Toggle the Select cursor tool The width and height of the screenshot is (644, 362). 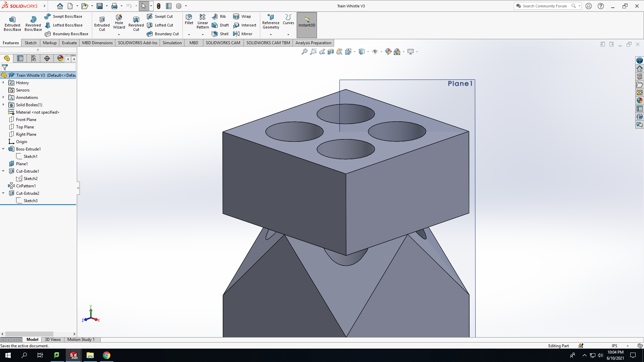144,6
